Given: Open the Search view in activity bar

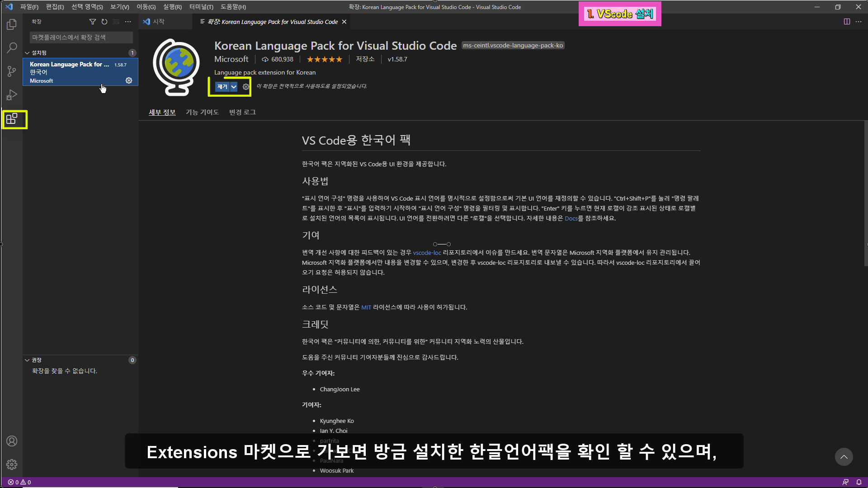Looking at the screenshot, I should (x=12, y=48).
